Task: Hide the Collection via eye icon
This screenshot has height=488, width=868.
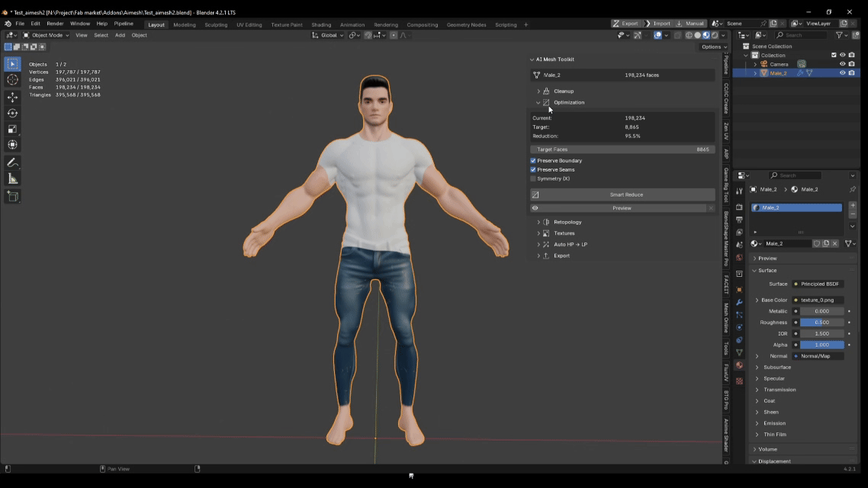Action: pos(843,56)
